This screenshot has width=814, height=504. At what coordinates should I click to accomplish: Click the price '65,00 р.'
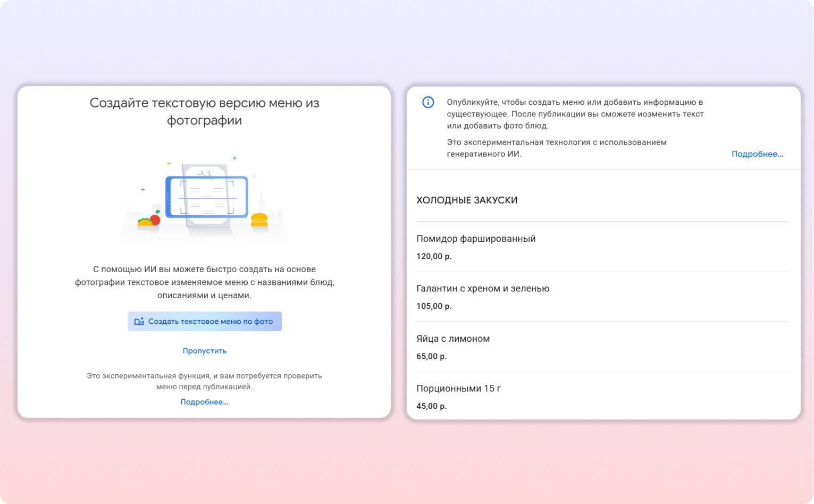[432, 356]
